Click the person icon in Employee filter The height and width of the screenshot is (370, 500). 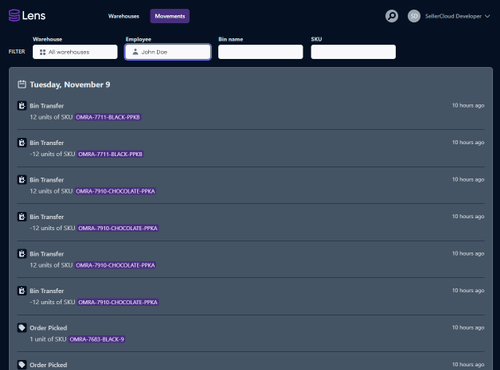(x=135, y=52)
